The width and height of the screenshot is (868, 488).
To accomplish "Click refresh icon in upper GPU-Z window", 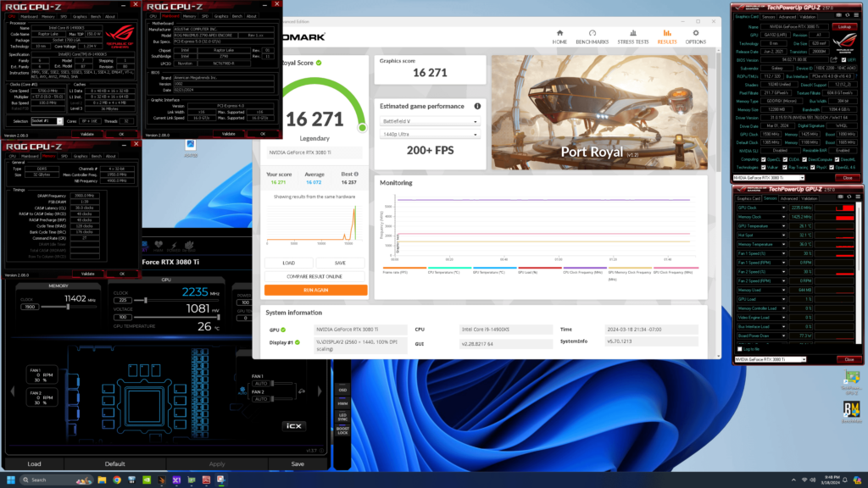I will pyautogui.click(x=848, y=15).
